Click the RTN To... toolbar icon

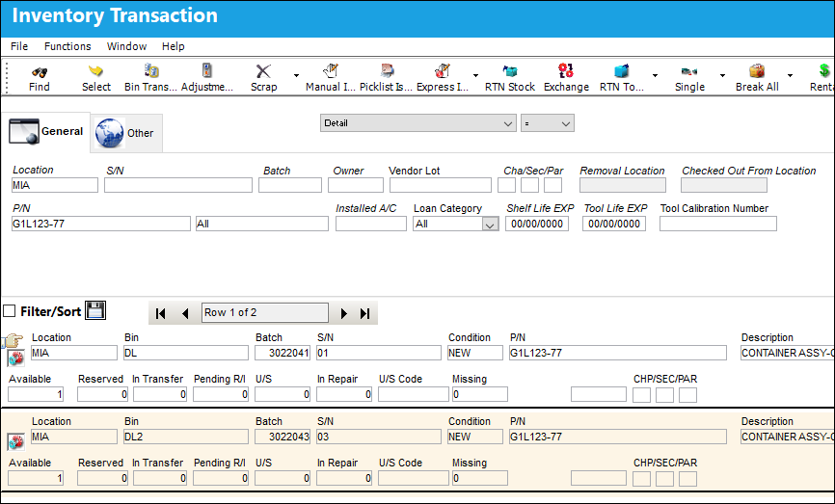tap(622, 70)
